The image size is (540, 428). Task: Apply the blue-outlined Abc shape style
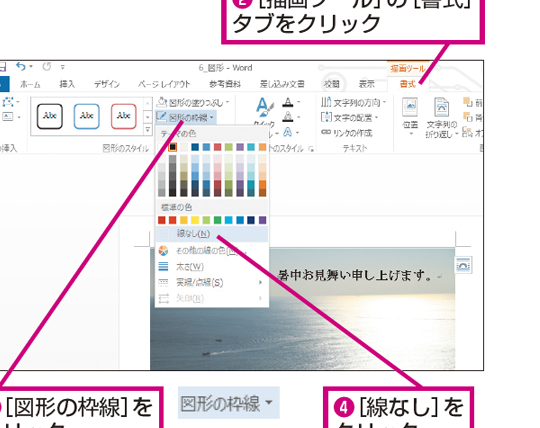[x=86, y=116]
